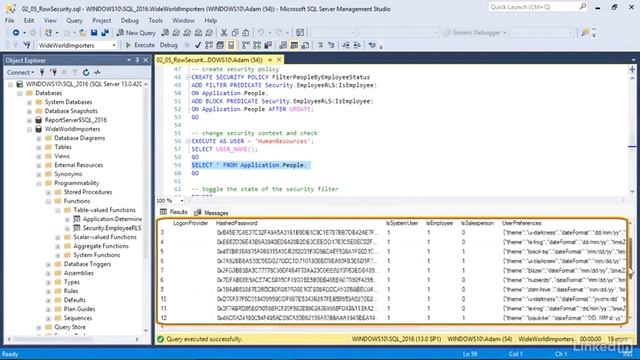640x360 pixels.
Task: Click the Navigate Backward icon
Action: pos(16,33)
